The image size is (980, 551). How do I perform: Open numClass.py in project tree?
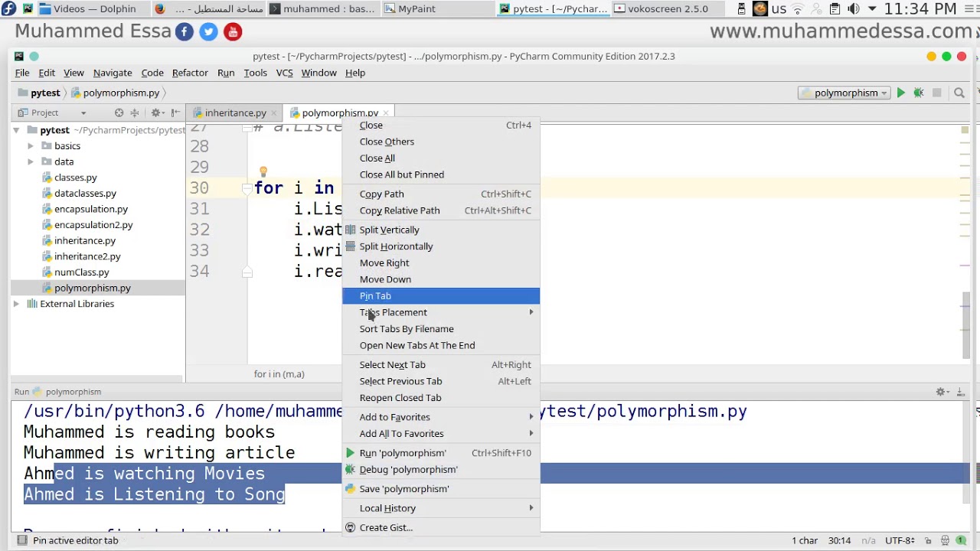click(81, 272)
